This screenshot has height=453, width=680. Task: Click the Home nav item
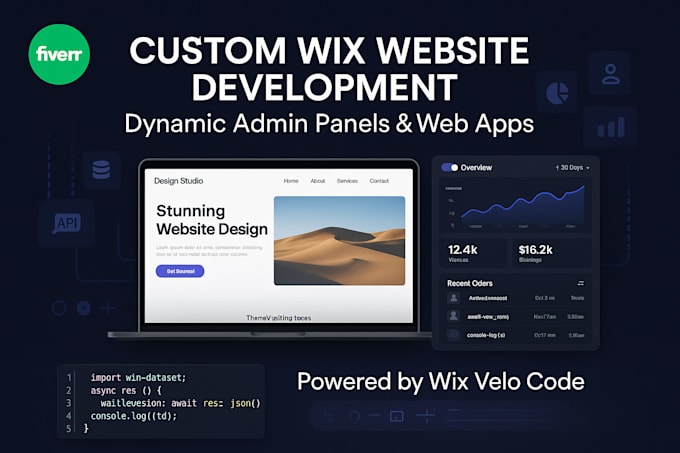click(291, 181)
